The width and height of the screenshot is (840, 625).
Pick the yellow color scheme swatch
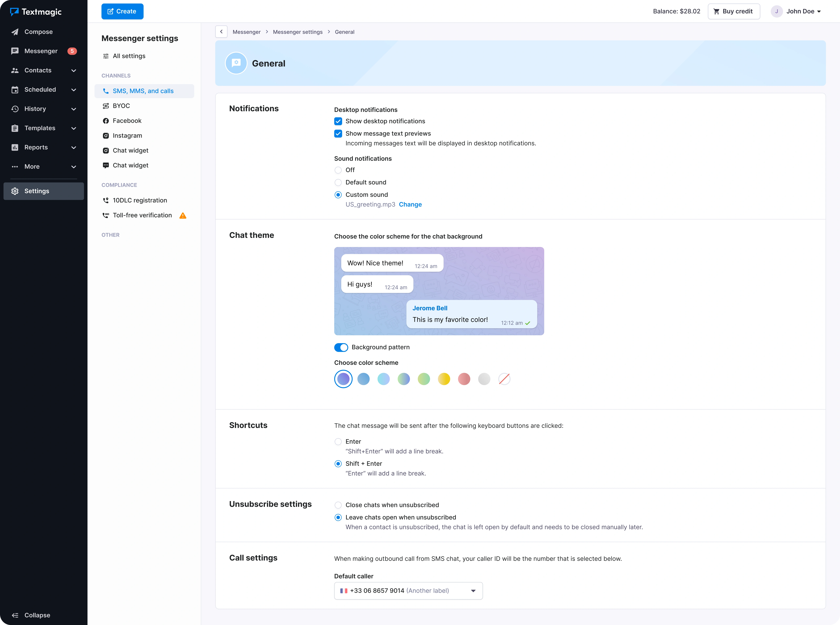444,379
